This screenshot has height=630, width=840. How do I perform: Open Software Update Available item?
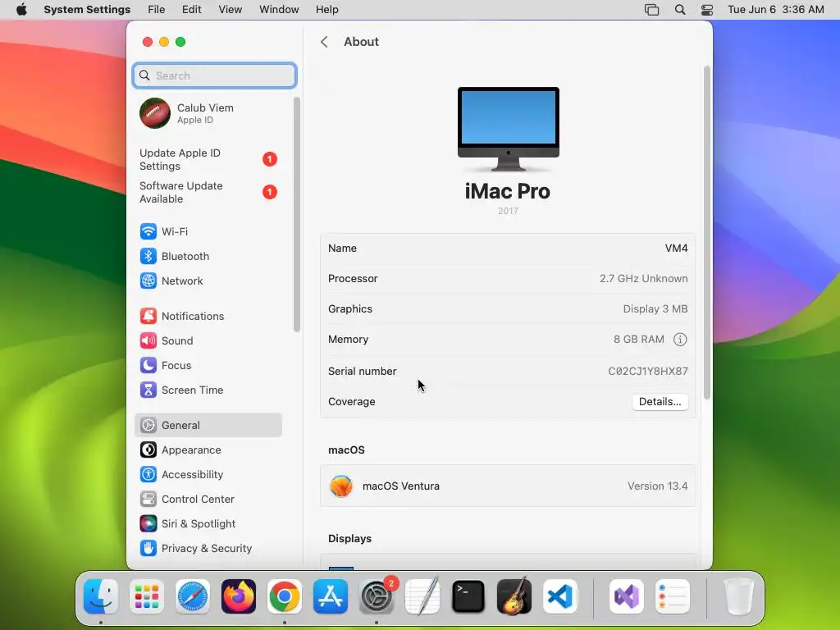208,192
